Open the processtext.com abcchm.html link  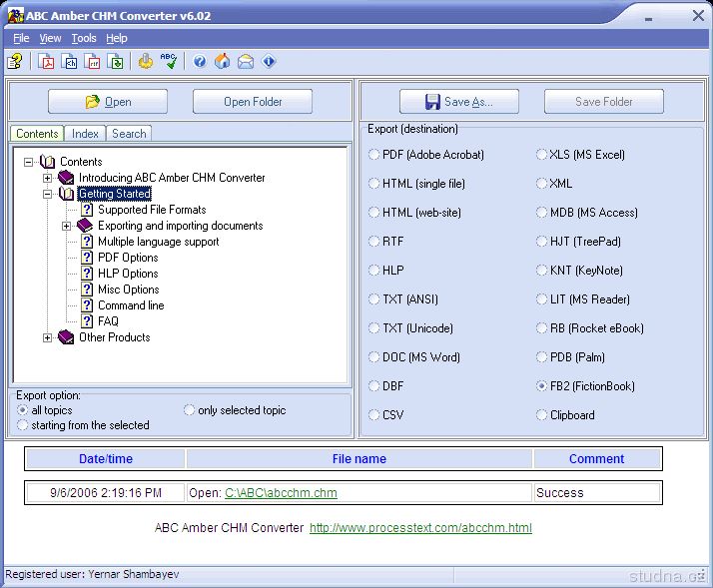tap(420, 528)
